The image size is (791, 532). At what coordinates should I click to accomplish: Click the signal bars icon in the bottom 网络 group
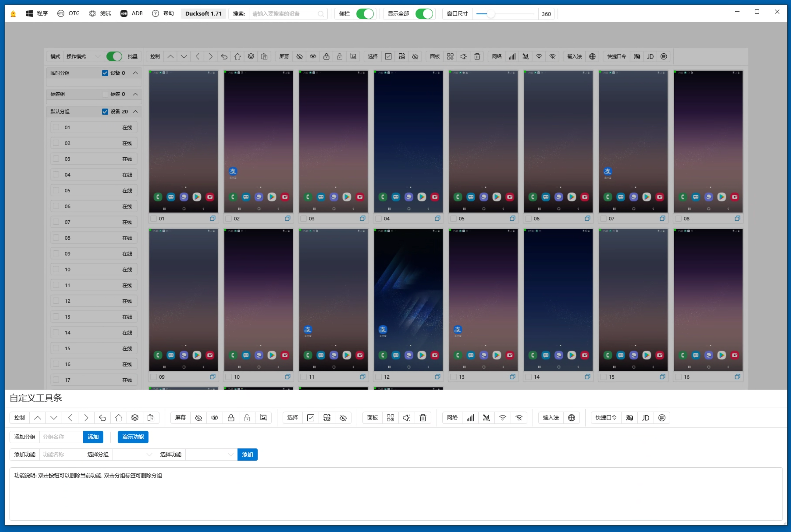point(470,418)
